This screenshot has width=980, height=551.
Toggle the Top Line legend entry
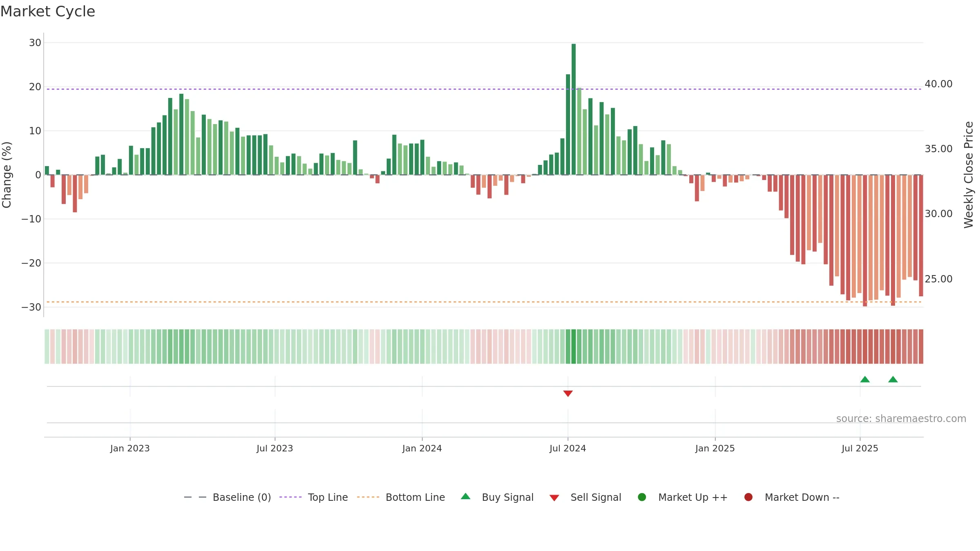click(x=314, y=497)
